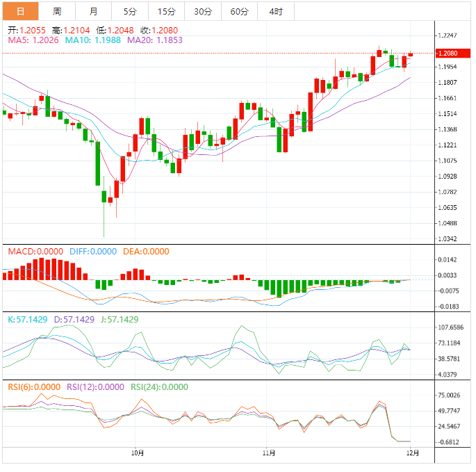Click the -0.0183 MACD axis label
476x472 pixels.
(448, 307)
